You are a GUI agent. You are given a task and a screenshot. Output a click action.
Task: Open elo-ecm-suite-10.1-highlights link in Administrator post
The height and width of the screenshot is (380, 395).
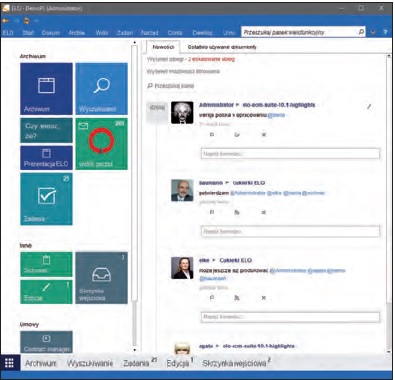click(279, 105)
